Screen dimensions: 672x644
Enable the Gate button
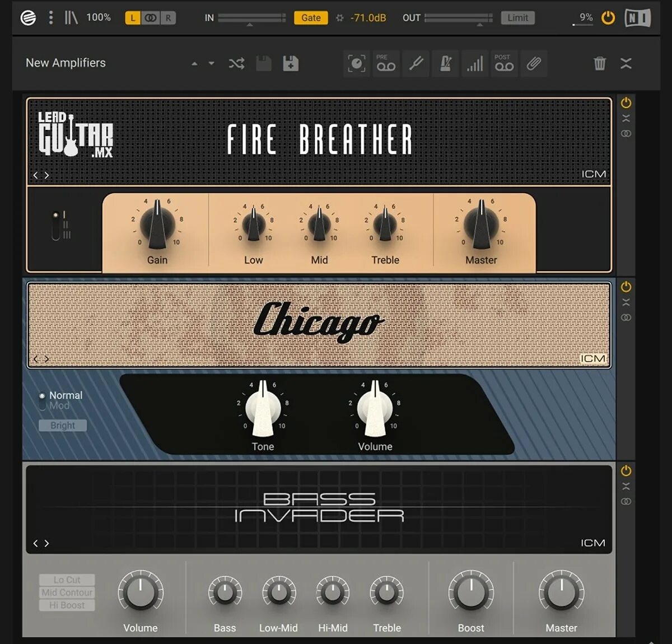pos(311,17)
